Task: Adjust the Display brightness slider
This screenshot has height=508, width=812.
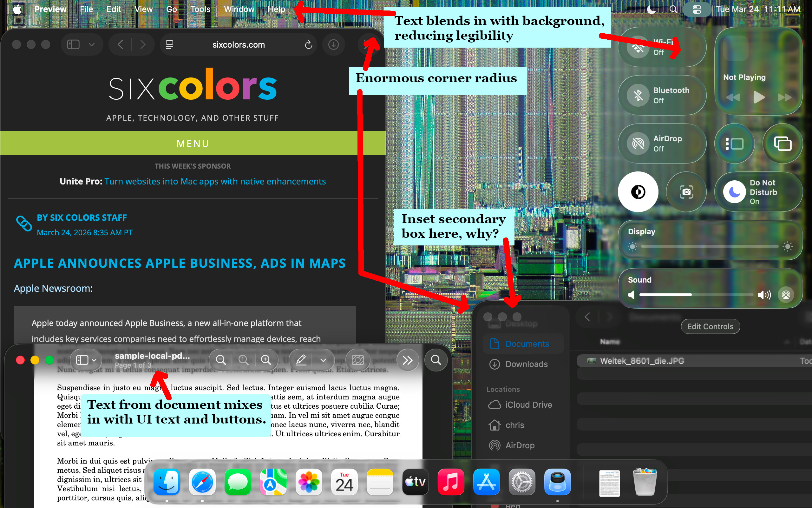Action: coord(710,247)
